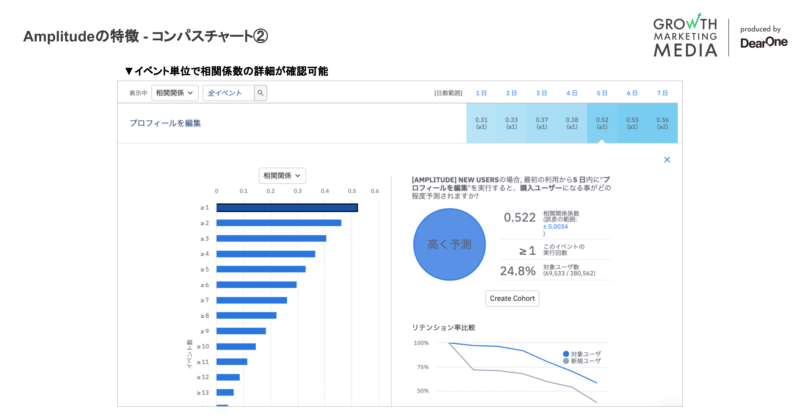Click the highlighted ≥ 1 bar in chart

[287, 208]
